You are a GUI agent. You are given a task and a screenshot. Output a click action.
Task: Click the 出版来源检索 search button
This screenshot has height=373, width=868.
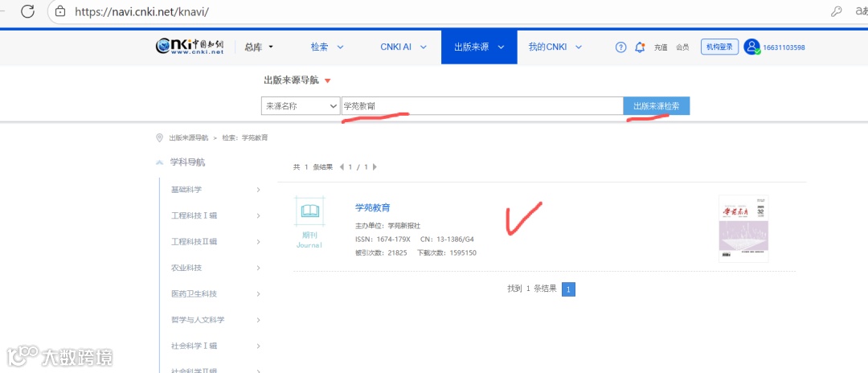click(x=657, y=106)
